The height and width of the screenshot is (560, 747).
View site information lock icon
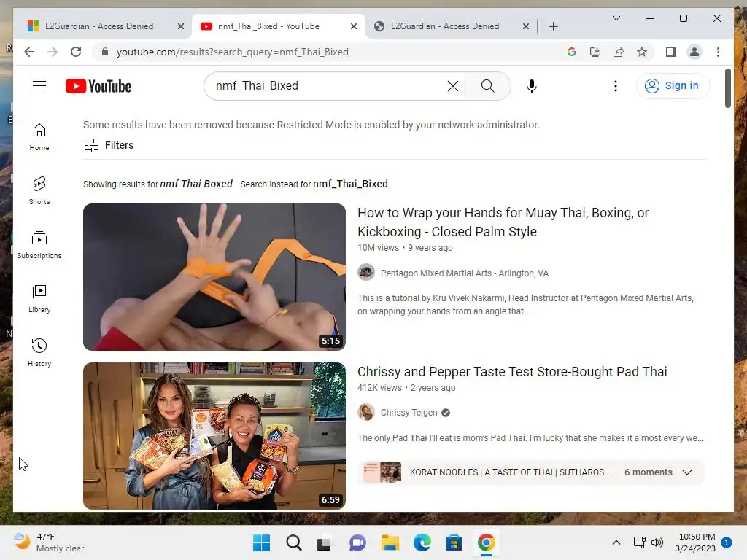tap(105, 52)
